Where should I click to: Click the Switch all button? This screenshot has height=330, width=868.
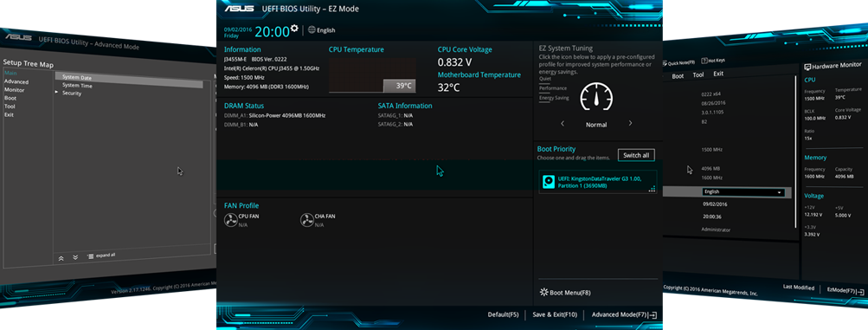click(636, 156)
